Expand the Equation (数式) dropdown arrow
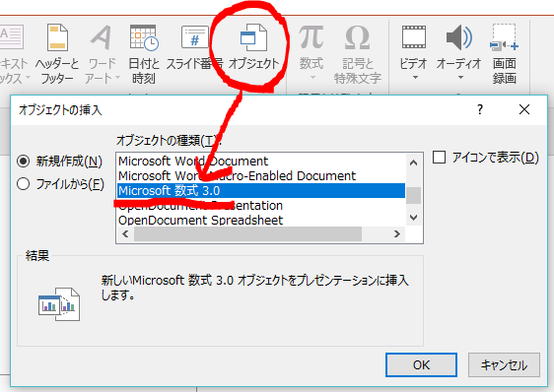This screenshot has height=392, width=554. click(312, 78)
